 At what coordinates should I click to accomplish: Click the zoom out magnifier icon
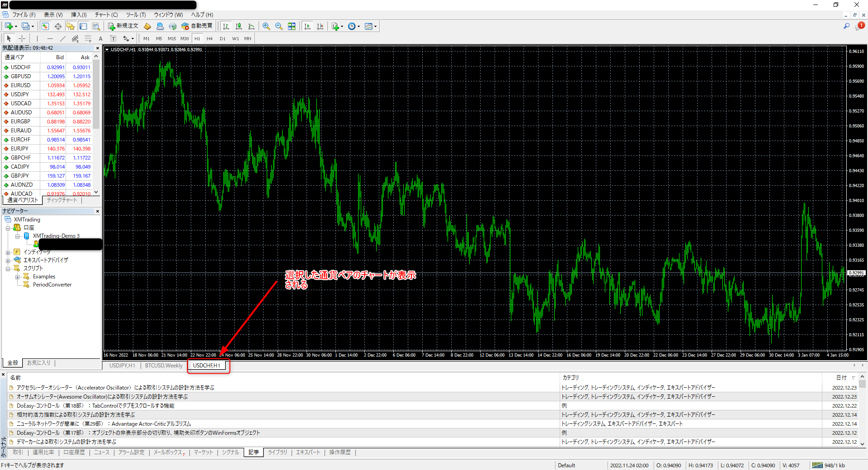tap(279, 26)
